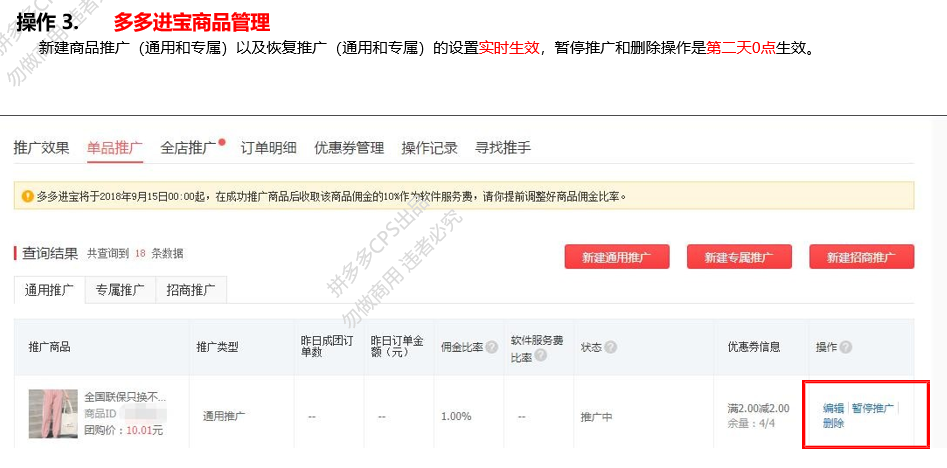Viewport: 947px width, 468px height.
Task: Click the 查询结果 heading
Action: pos(50,254)
